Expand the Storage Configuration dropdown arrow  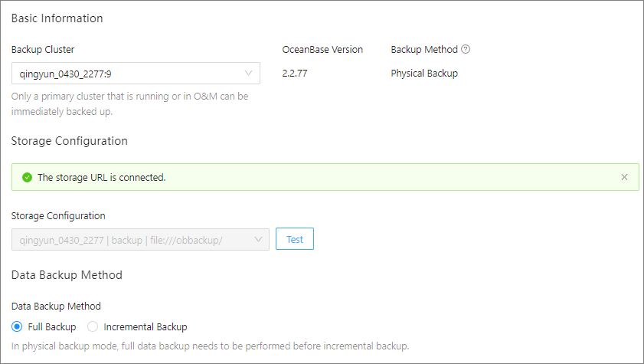click(x=257, y=239)
